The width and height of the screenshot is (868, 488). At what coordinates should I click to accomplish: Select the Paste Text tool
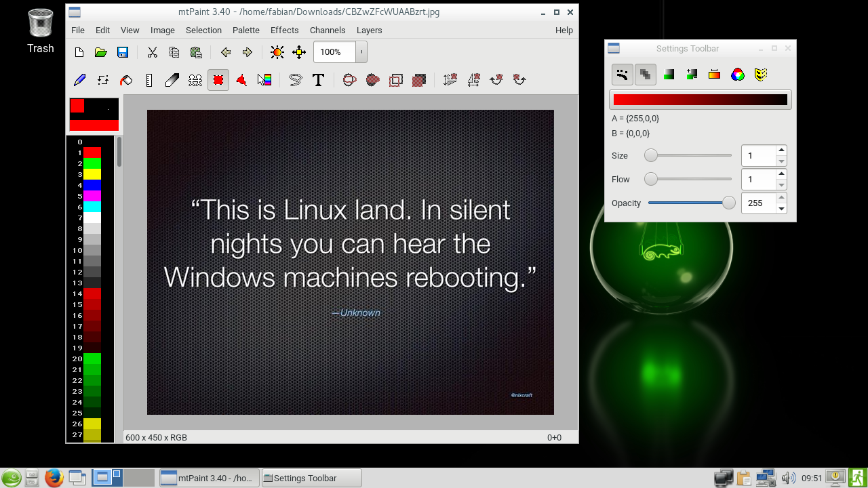[x=318, y=80]
